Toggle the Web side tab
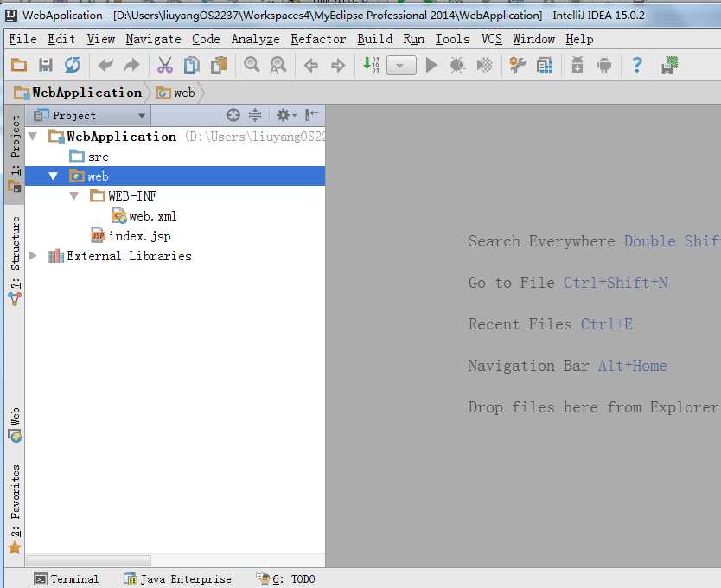The width and height of the screenshot is (721, 588). 16,425
